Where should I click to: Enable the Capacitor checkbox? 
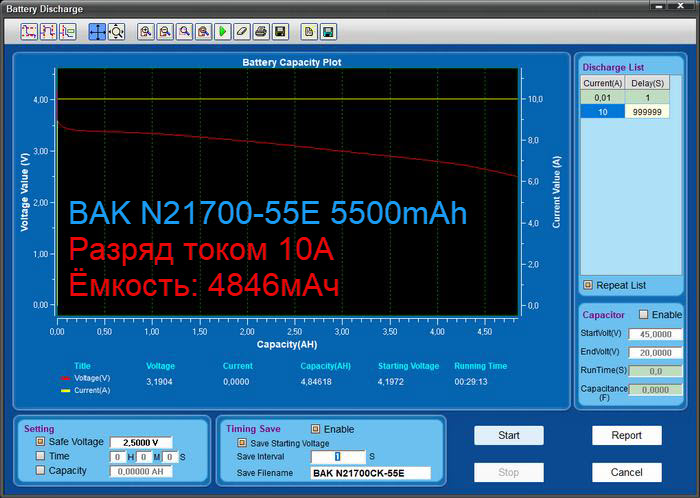pyautogui.click(x=643, y=314)
